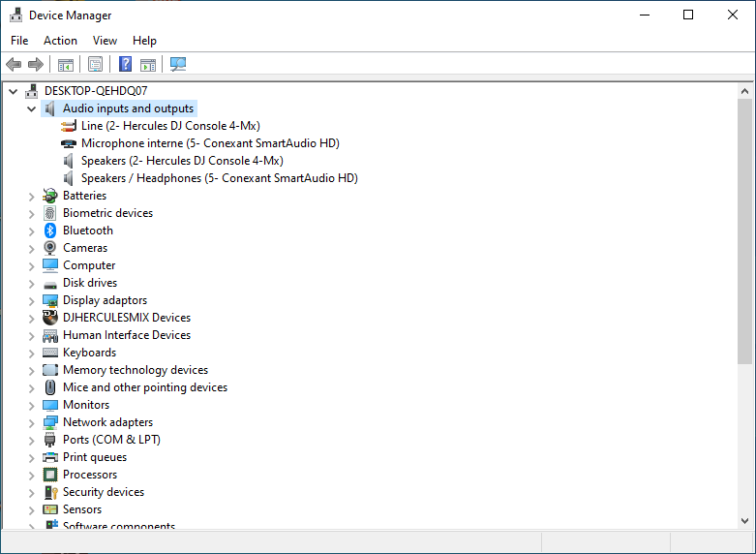Expand the Bluetooth chevron
This screenshot has width=756, height=554.
[x=31, y=231]
